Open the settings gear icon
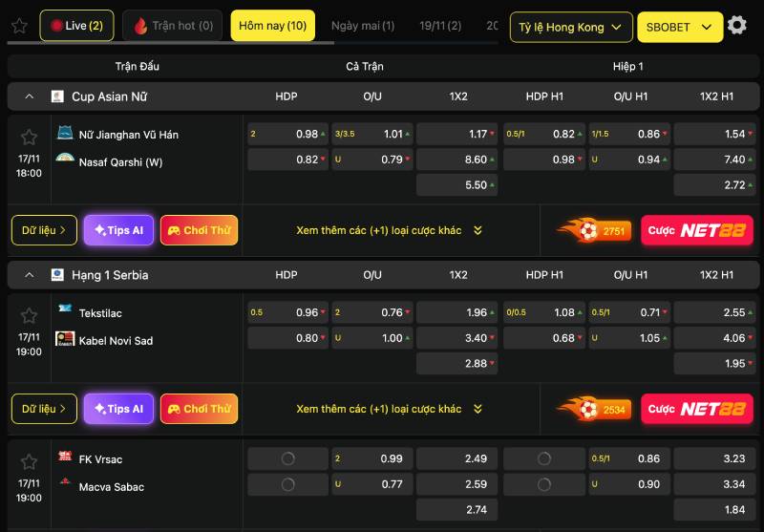The width and height of the screenshot is (764, 532). (x=736, y=26)
